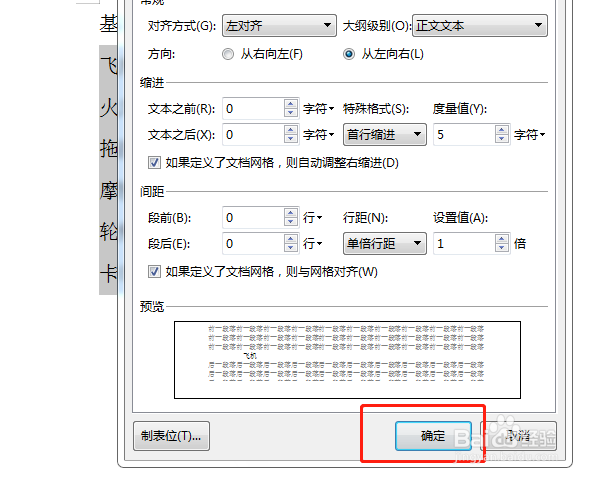Open unit dropdown 字符 next to 文本之前
The image size is (592, 478).
(318, 109)
